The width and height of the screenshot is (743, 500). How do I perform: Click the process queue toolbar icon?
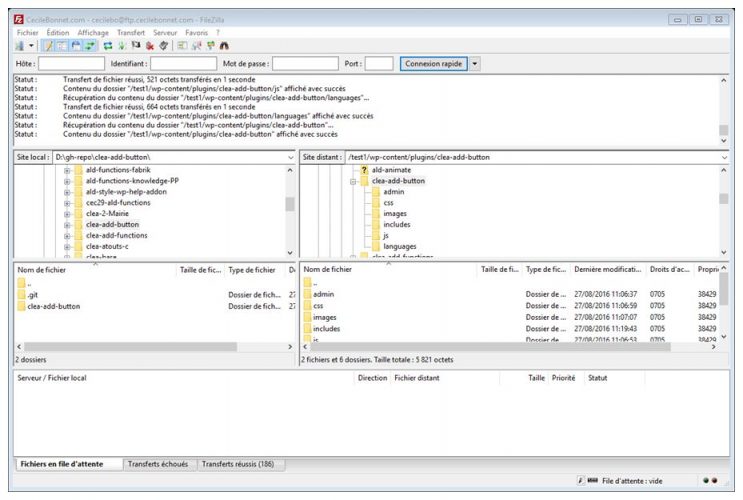122,45
